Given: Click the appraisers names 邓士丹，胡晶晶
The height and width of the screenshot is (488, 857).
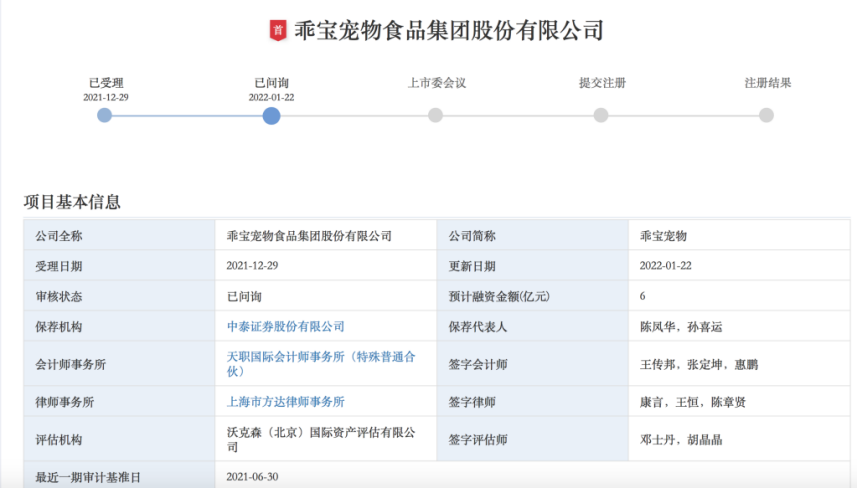Looking at the screenshot, I should point(681,440).
